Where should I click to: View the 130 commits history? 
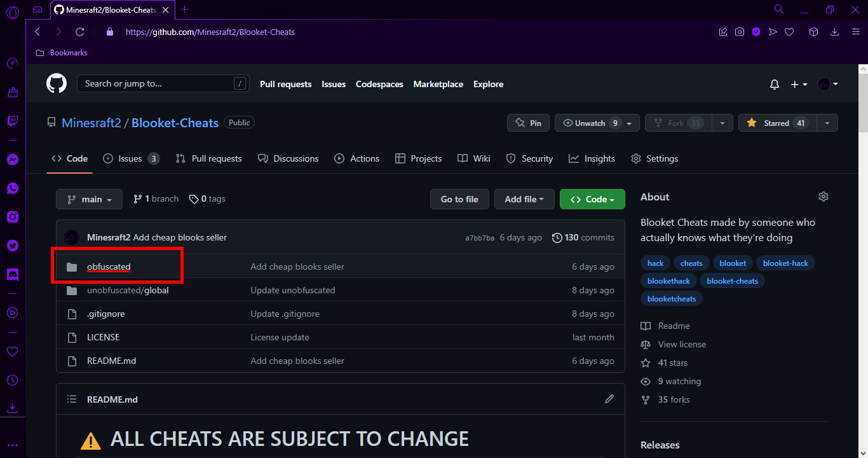(x=583, y=237)
